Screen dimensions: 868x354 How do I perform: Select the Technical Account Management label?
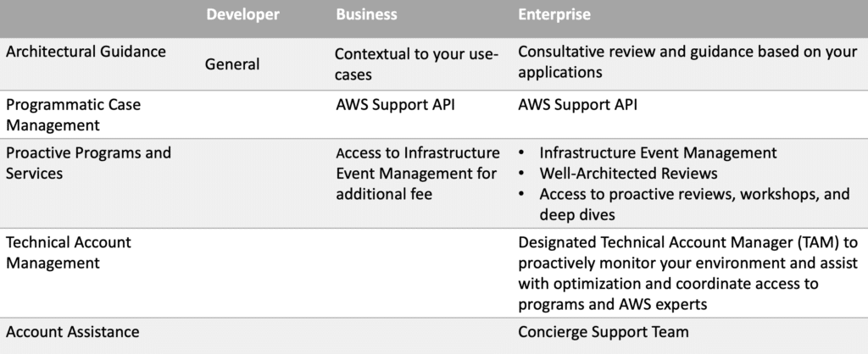click(69, 252)
